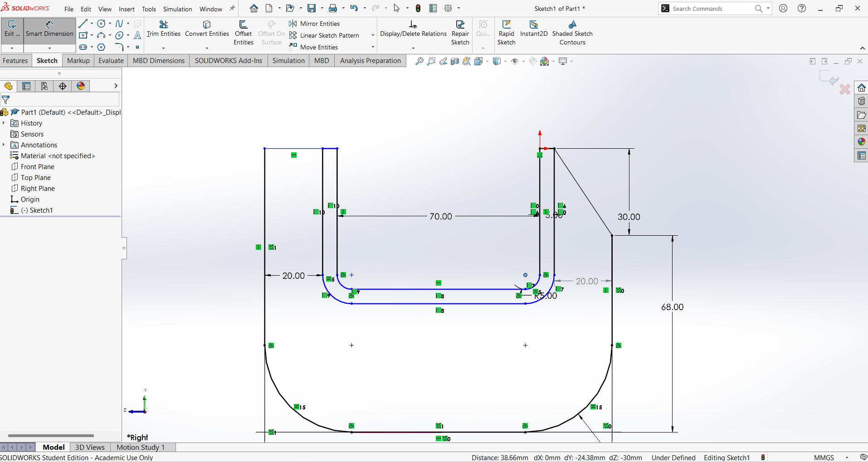This screenshot has width=868, height=462.
Task: Click Save icon in quick toolbar
Action: (312, 8)
